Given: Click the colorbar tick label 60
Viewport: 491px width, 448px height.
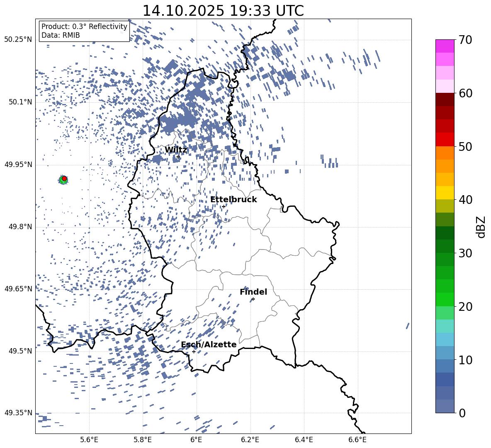Looking at the screenshot, I should 466,93.
